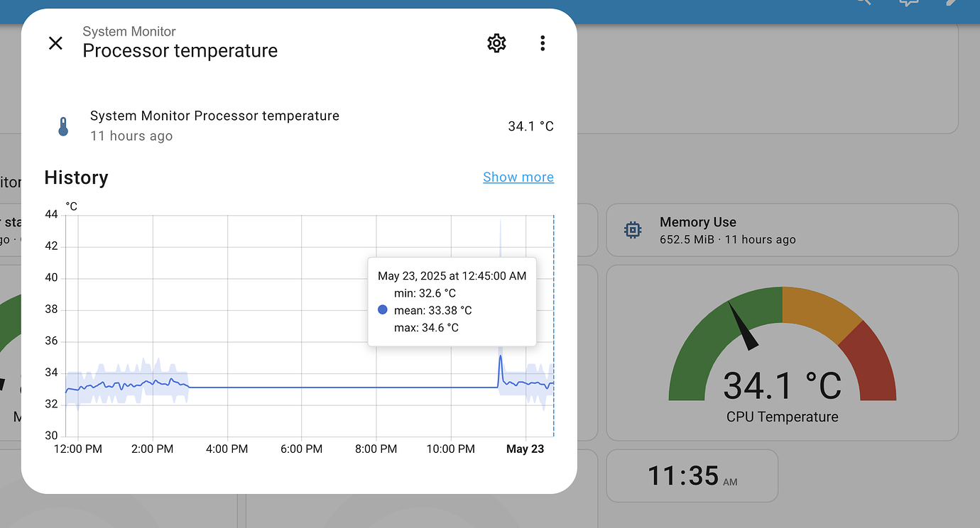Click the temperature spike on the graph
The image size is (980, 528).
point(500,358)
